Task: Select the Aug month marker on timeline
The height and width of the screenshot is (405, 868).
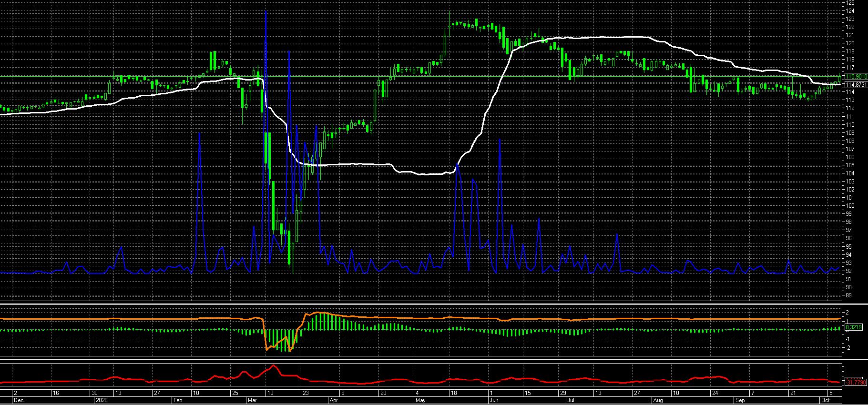Action: (x=658, y=401)
